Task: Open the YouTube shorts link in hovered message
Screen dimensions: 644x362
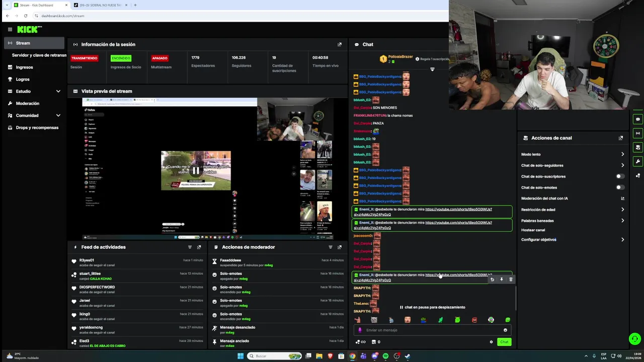Action: tap(458, 275)
